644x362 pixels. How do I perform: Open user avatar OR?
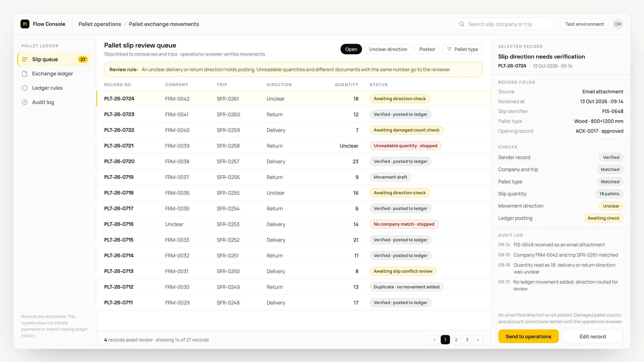pyautogui.click(x=618, y=24)
